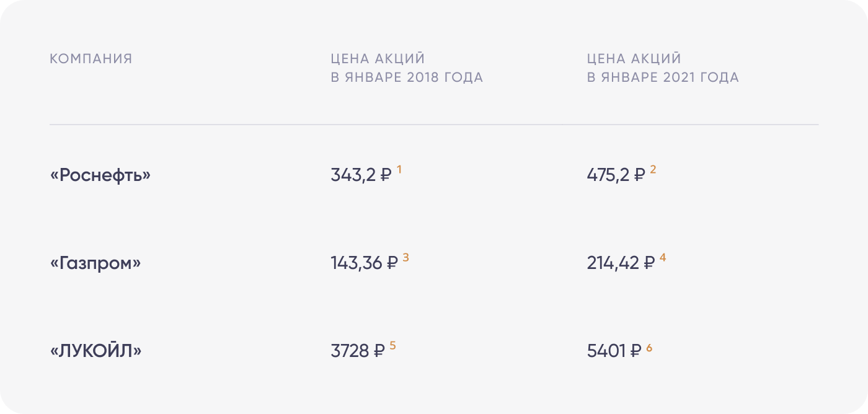Click the Газпром 143,36 ₽ price
The width and height of the screenshot is (868, 414).
click(x=364, y=263)
